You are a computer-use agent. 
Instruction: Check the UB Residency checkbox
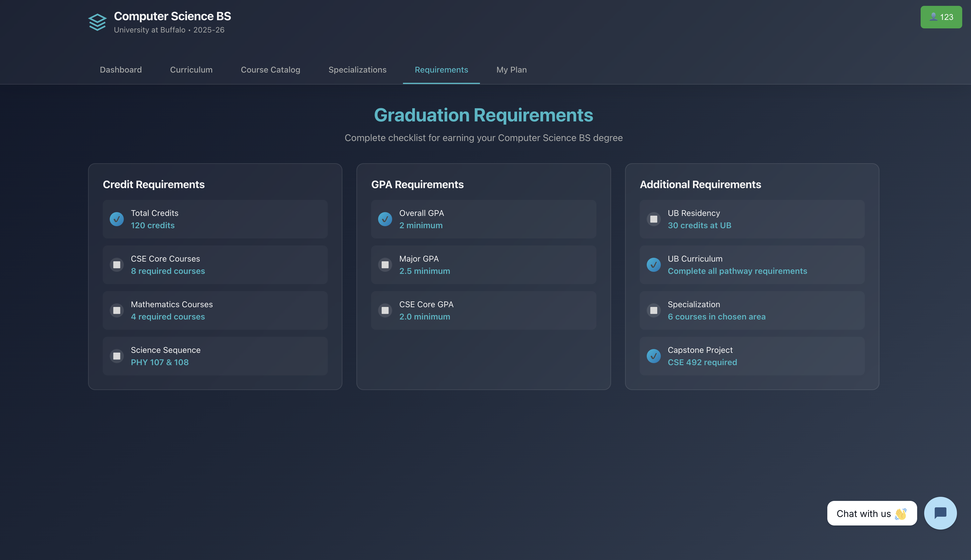pyautogui.click(x=653, y=219)
